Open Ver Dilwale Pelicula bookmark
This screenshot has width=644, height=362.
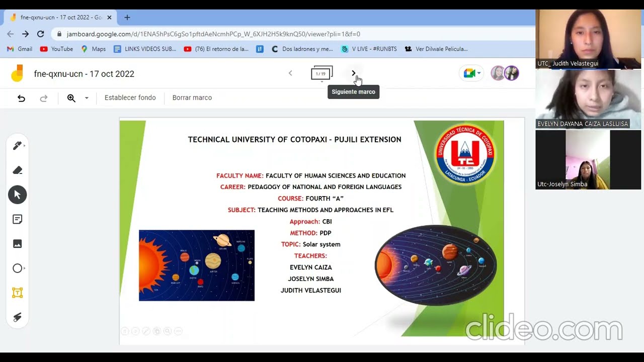pyautogui.click(x=436, y=49)
